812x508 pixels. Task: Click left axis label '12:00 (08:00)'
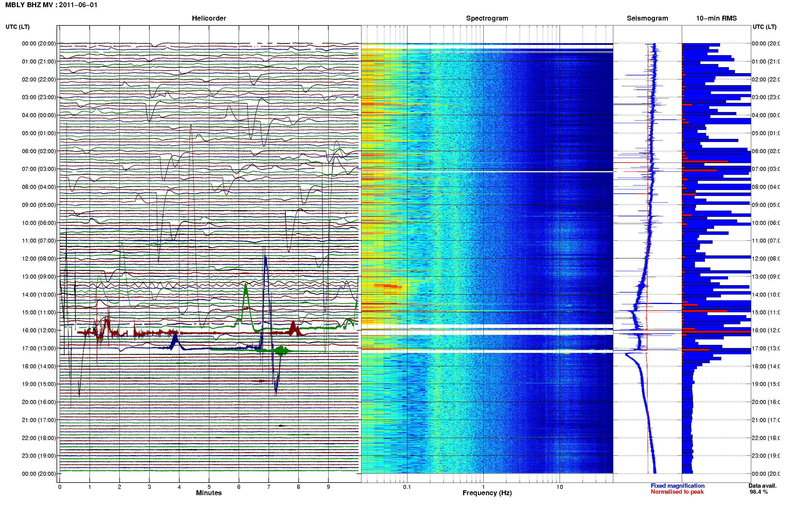pyautogui.click(x=39, y=258)
